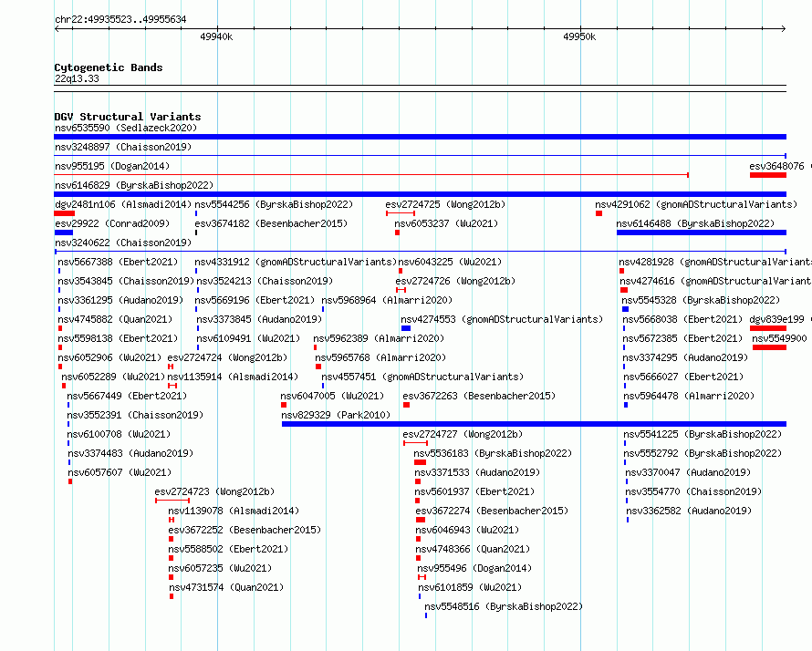Click nsv4291062 (gnomADStructuralVariants) label
812x651 pixels.
click(696, 204)
